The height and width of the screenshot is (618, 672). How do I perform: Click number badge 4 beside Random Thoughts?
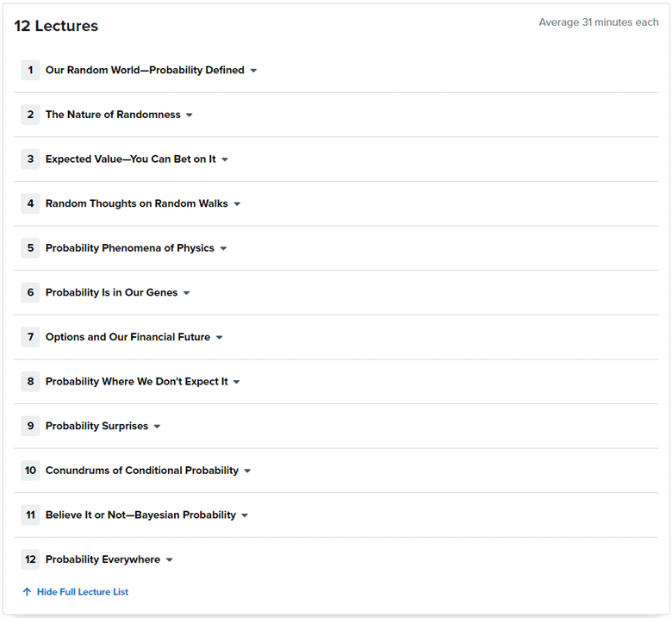30,203
